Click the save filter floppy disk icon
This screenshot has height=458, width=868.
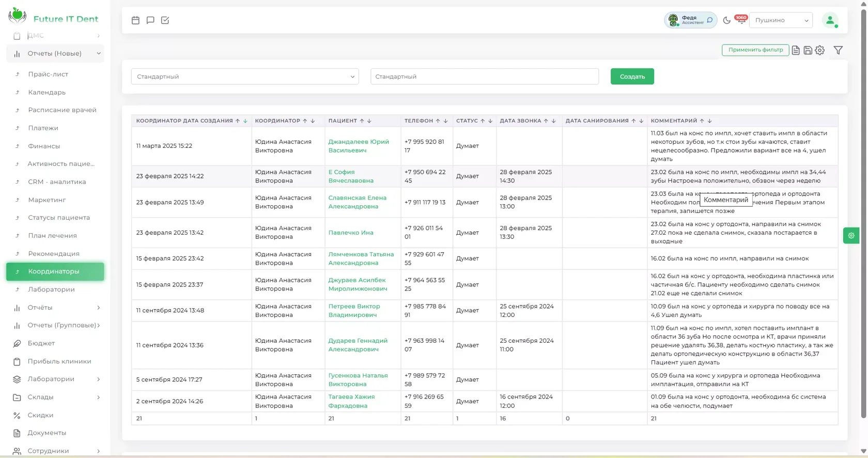pos(808,50)
